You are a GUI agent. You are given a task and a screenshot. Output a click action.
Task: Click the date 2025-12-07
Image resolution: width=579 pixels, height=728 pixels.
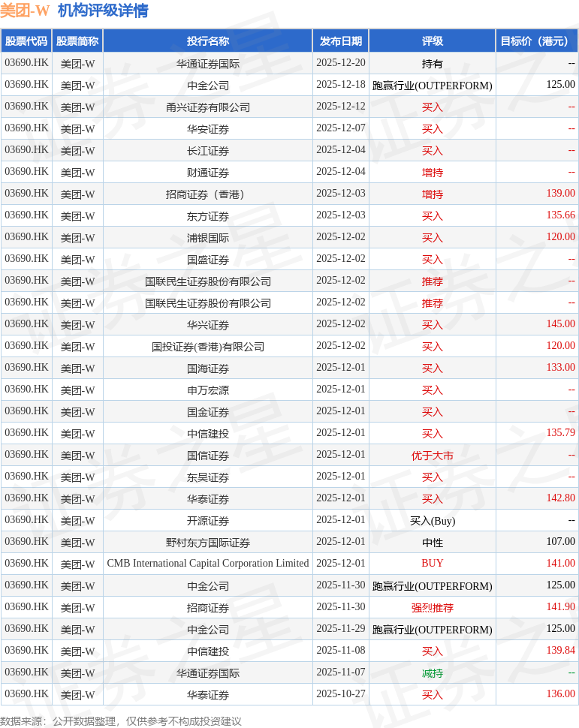pyautogui.click(x=341, y=128)
